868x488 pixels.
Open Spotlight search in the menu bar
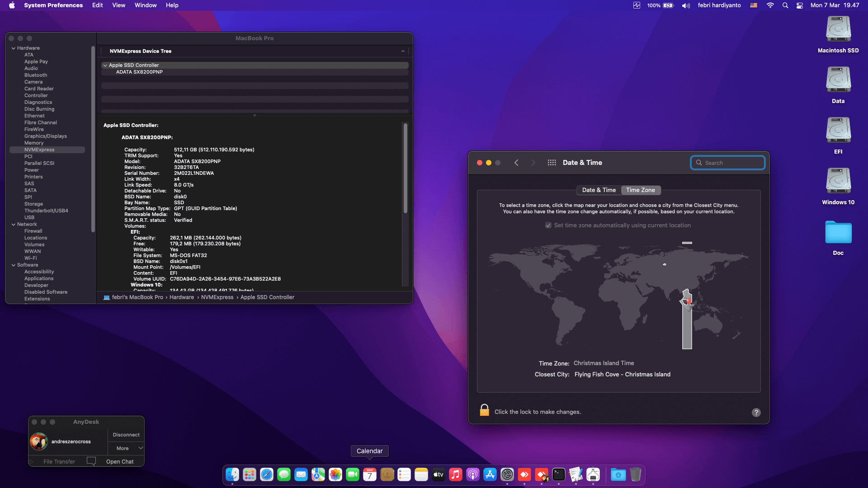(x=785, y=5)
